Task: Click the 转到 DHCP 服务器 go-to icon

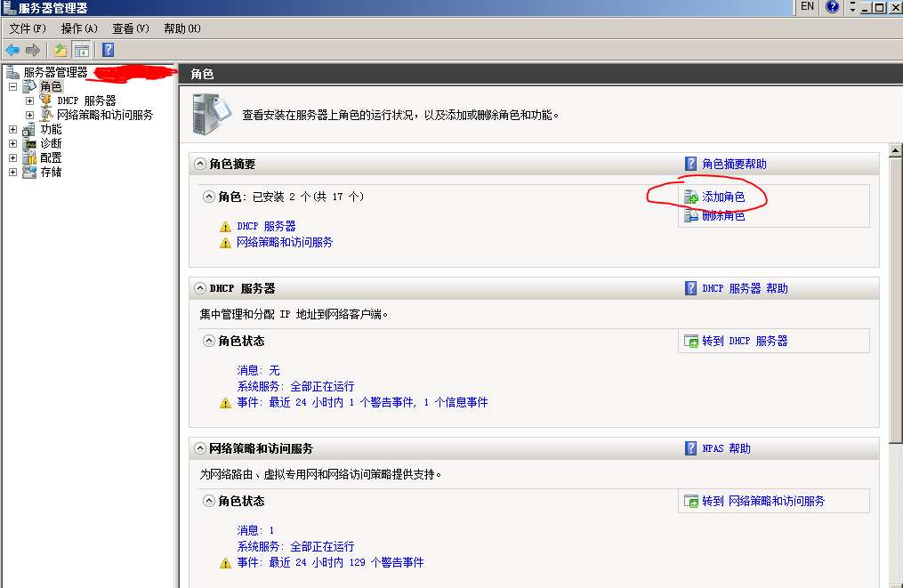Action: [691, 341]
